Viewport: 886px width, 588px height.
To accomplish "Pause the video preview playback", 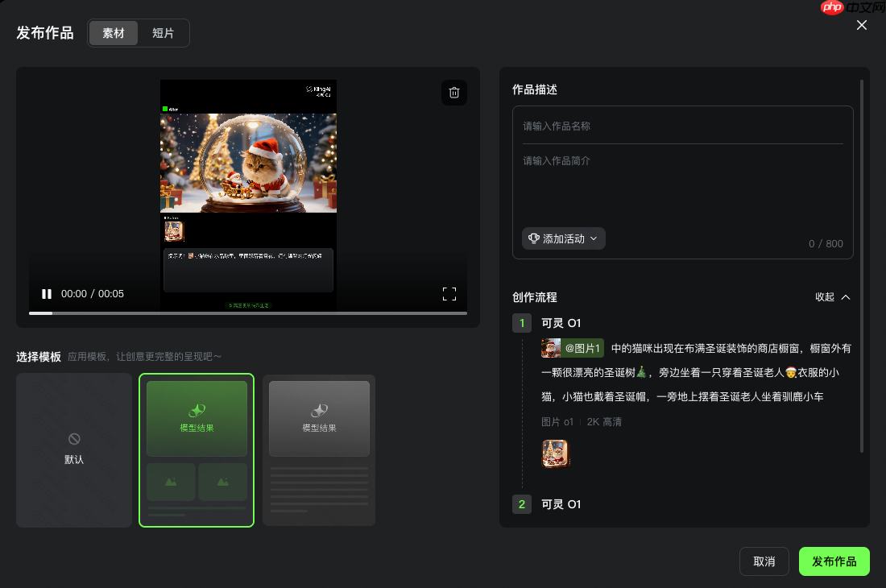I will (47, 293).
